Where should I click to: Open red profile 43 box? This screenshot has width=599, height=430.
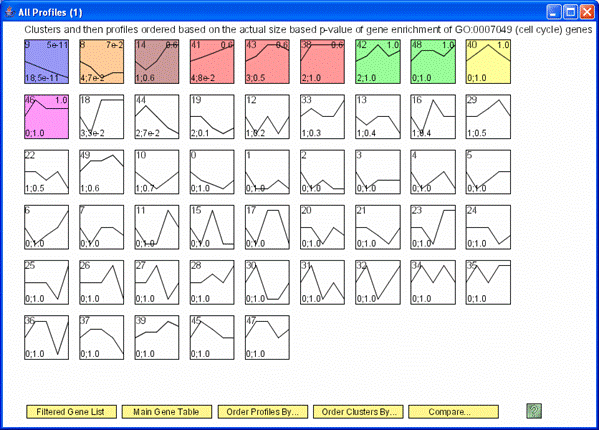click(267, 61)
